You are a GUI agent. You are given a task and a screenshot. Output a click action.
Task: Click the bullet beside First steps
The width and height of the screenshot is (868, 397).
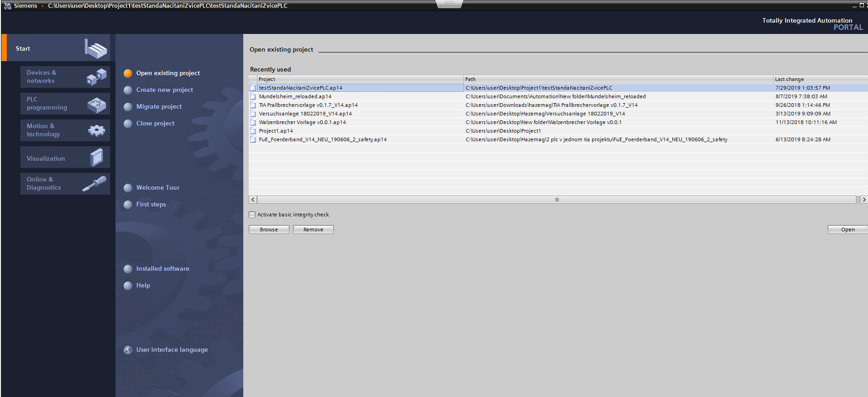coord(128,205)
